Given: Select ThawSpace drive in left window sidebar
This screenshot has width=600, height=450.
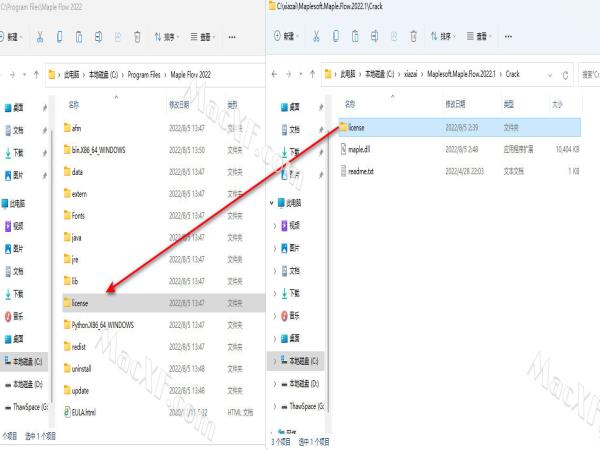Looking at the screenshot, I should (24, 407).
